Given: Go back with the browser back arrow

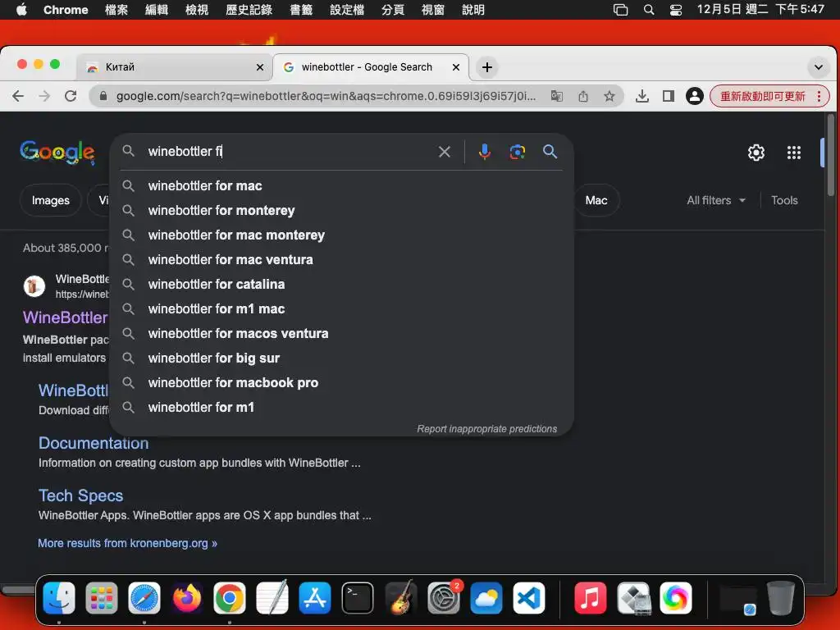Looking at the screenshot, I should tap(18, 96).
